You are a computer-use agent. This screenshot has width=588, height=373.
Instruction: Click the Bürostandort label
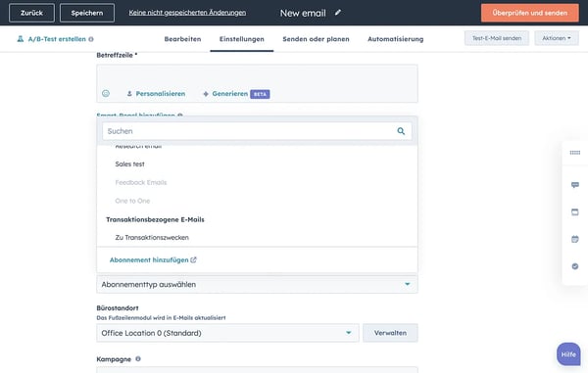(118, 307)
